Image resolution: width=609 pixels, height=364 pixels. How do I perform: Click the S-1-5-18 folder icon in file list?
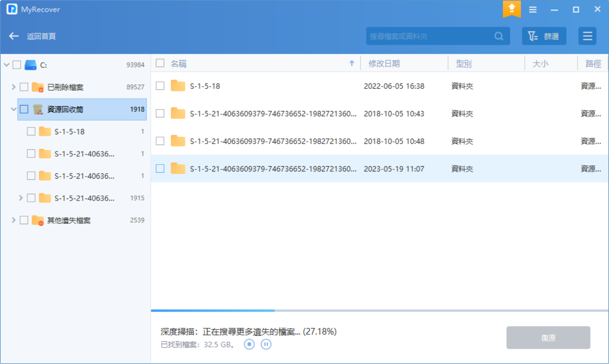click(178, 86)
